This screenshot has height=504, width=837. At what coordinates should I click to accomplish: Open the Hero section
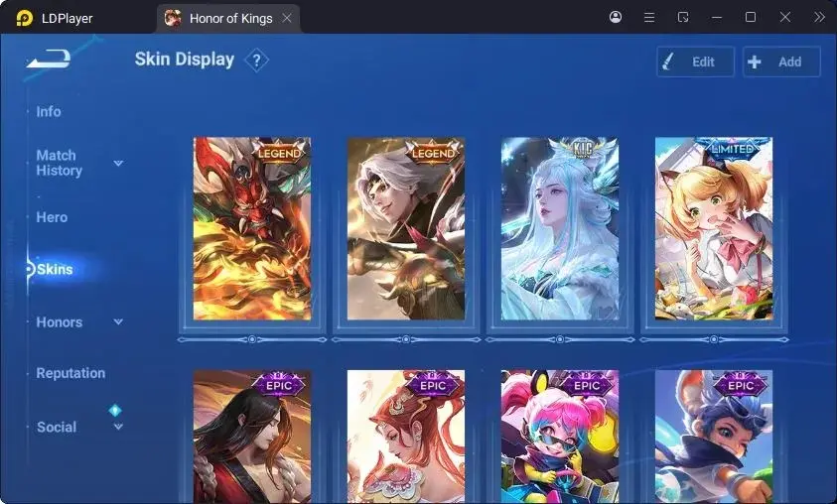tap(52, 217)
